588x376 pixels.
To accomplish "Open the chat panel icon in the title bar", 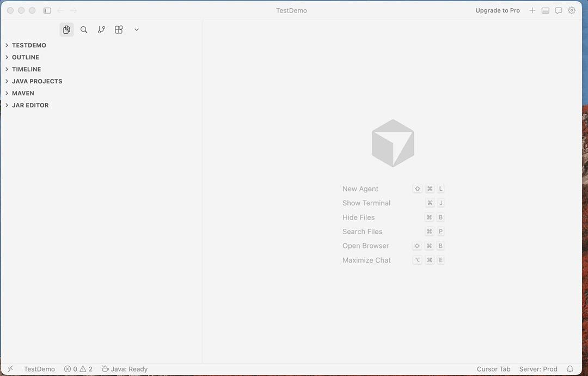I will coord(558,10).
